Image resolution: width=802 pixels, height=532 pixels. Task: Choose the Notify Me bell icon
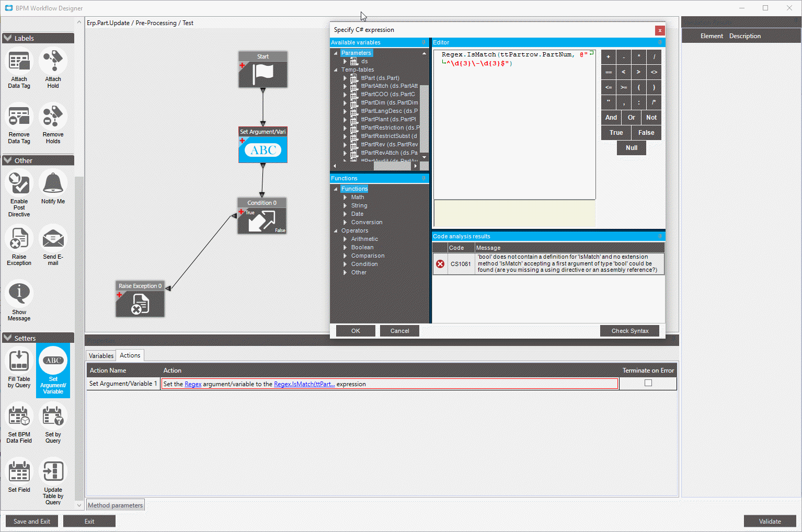click(53, 183)
